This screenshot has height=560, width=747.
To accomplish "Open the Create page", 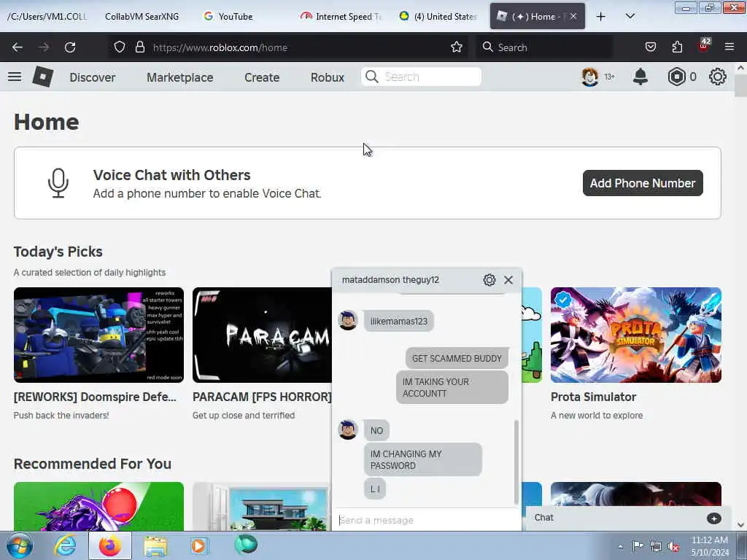I will coord(262,77).
